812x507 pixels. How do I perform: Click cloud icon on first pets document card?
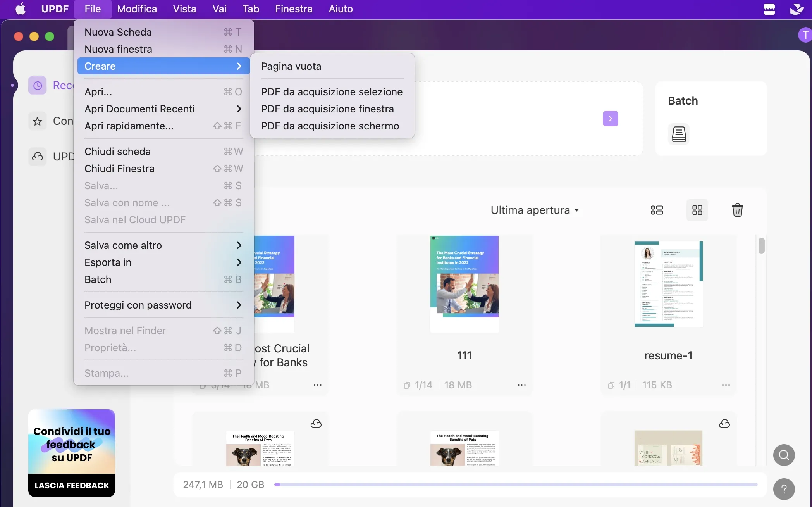(x=316, y=423)
